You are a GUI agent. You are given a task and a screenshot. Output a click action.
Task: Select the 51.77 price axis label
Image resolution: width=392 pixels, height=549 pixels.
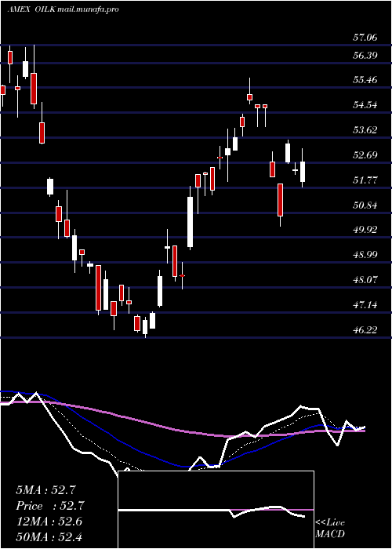click(x=365, y=180)
